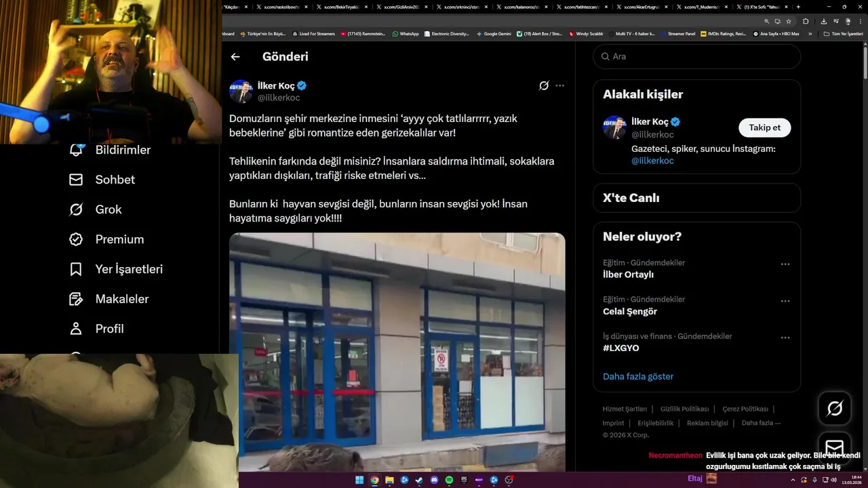Open Google Gemini bookmark

tap(494, 34)
